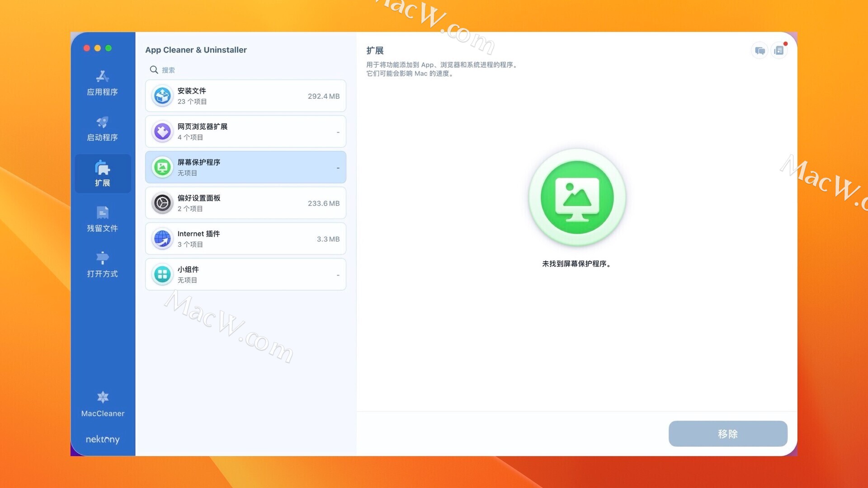Image resolution: width=868 pixels, height=488 pixels.
Task: Click the nektony logo link
Action: tap(103, 439)
